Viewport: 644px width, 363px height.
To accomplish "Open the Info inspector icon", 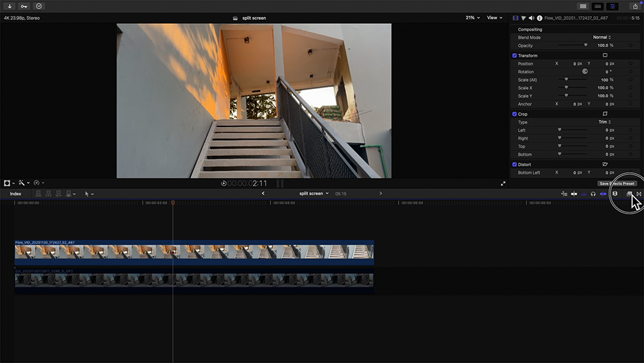I will coord(539,18).
